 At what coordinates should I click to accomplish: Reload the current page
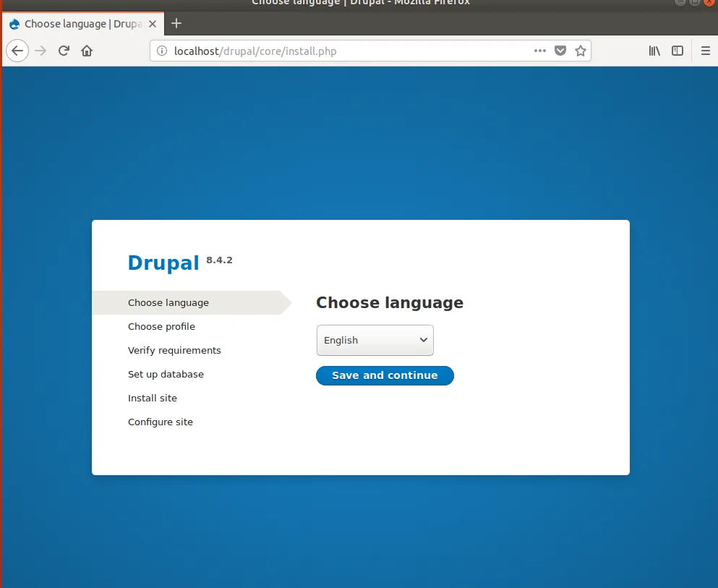(64, 51)
